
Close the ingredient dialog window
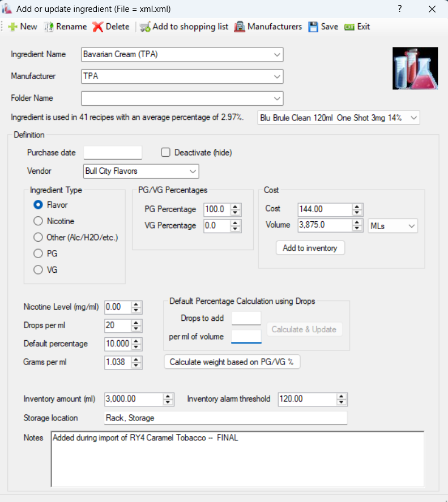pyautogui.click(x=432, y=9)
